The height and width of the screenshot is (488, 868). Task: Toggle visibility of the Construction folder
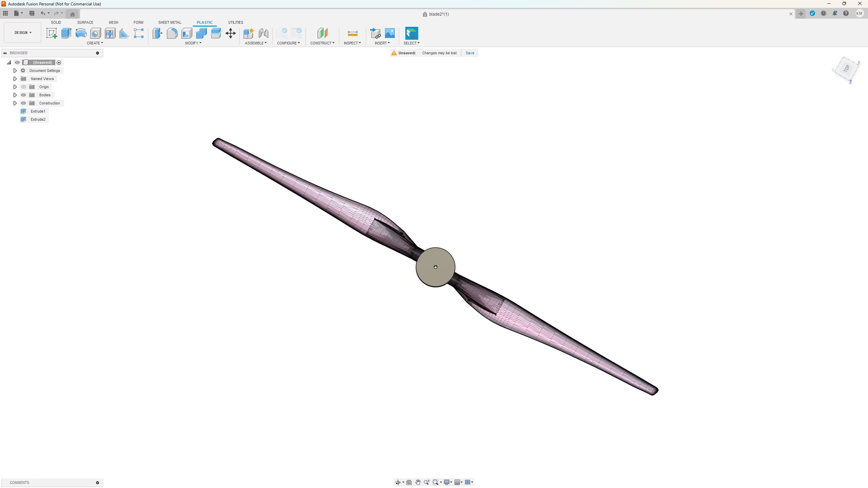(x=23, y=103)
